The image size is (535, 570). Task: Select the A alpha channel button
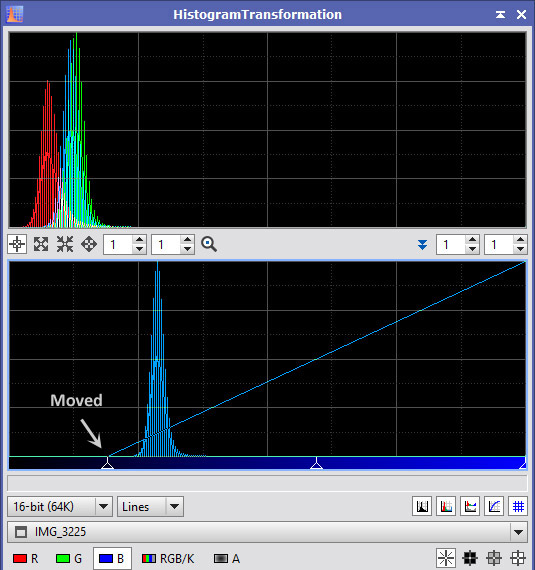pyautogui.click(x=227, y=558)
